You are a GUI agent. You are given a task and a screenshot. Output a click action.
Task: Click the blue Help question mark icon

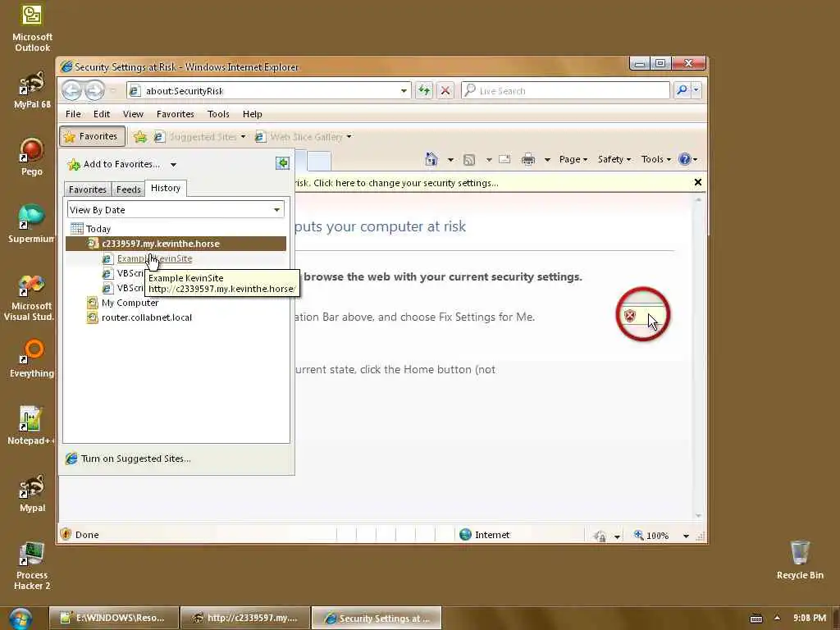pyautogui.click(x=685, y=159)
